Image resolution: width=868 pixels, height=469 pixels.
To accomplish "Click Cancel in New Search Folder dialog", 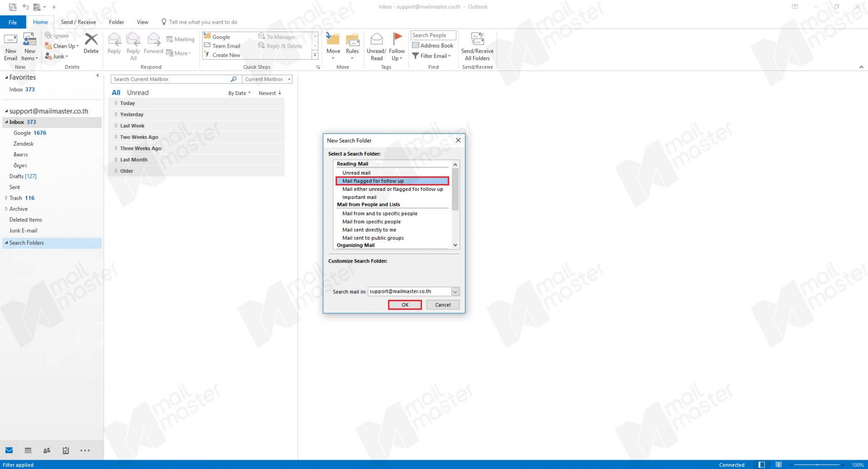I will [x=443, y=305].
